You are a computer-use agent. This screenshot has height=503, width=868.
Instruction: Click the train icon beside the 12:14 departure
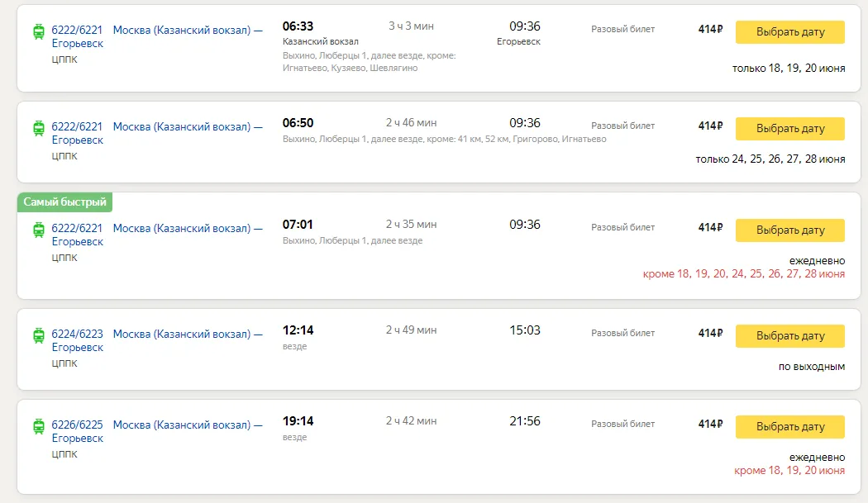[x=39, y=335]
